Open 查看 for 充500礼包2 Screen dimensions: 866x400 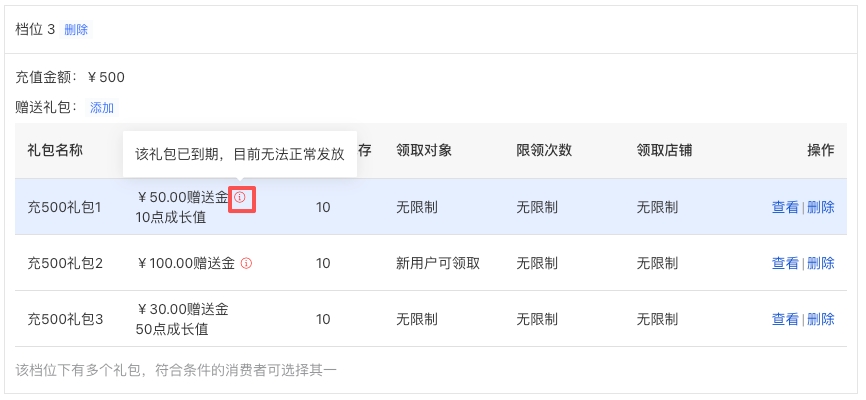(785, 264)
